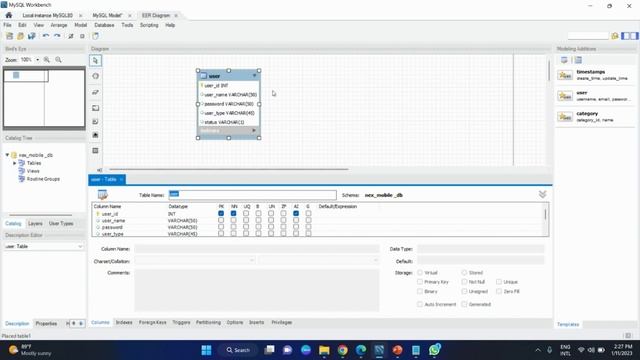Click the table editor icon beside Table Name
This screenshot has height=360, width=640.
click(x=102, y=195)
